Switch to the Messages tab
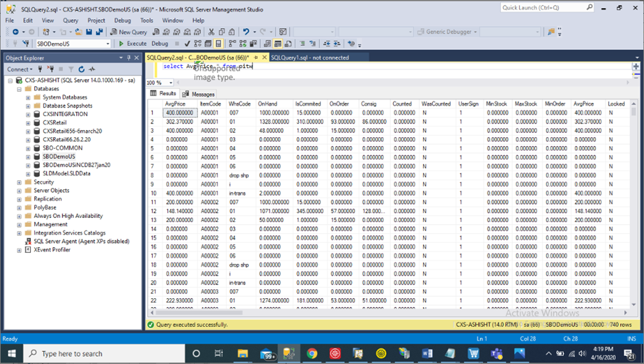Image resolution: width=644 pixels, height=364 pixels. [199, 94]
